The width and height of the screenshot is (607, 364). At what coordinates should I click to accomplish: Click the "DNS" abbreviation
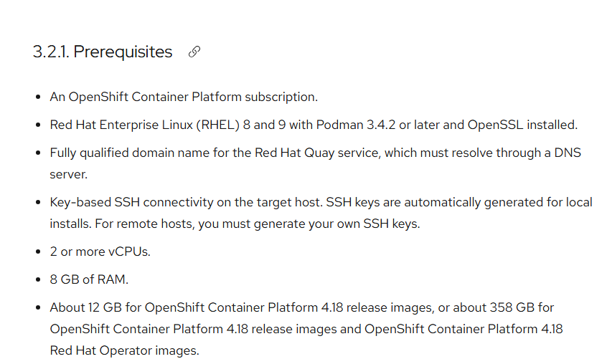tap(568, 153)
